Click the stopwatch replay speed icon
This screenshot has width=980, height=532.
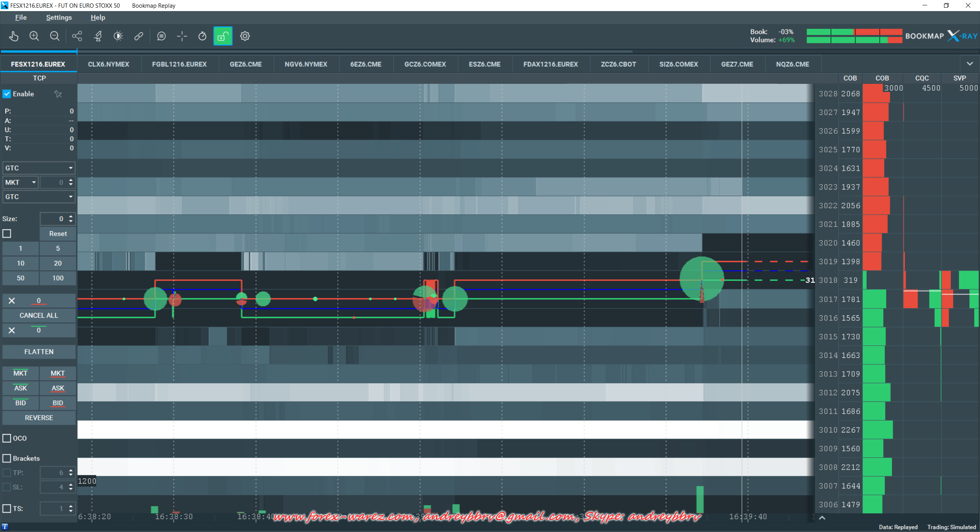202,36
